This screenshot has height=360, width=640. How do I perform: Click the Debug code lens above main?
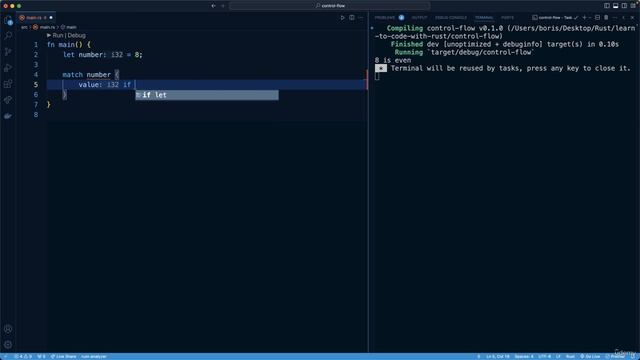click(76, 36)
